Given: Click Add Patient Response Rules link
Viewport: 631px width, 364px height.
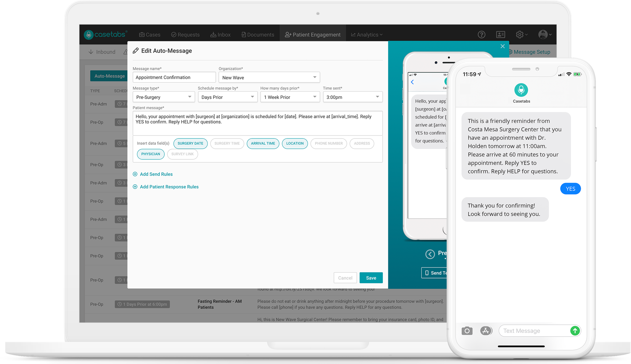Looking at the screenshot, I should [169, 187].
